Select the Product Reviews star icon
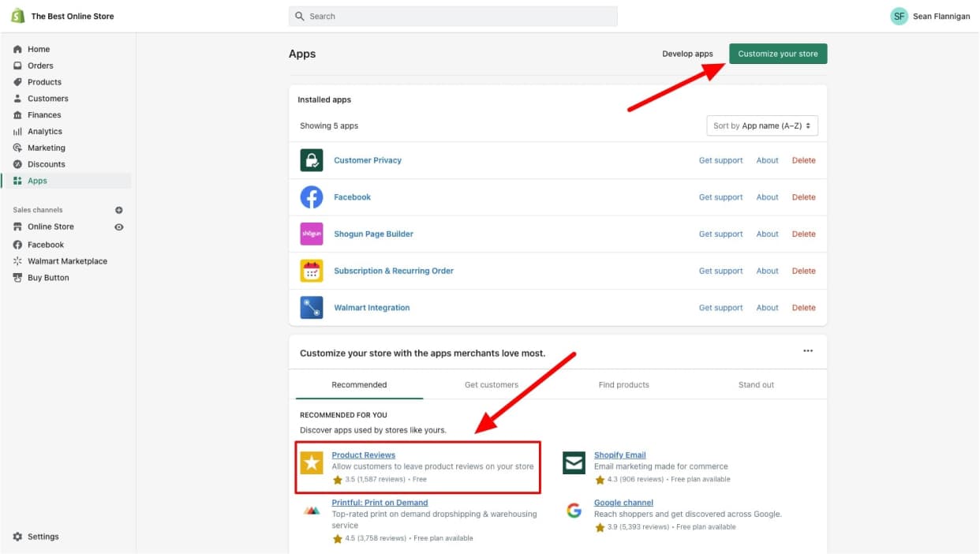This screenshot has height=554, width=980. click(x=312, y=463)
